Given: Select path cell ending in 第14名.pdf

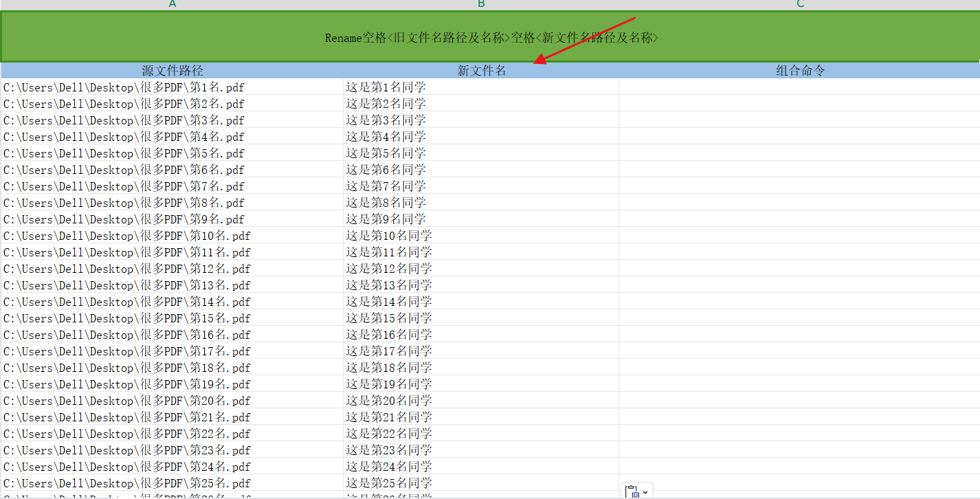Looking at the screenshot, I should (x=172, y=302).
